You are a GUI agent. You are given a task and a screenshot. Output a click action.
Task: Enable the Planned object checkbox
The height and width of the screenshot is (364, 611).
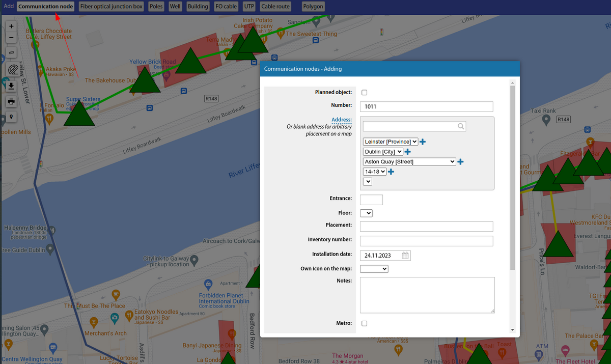[x=364, y=93]
